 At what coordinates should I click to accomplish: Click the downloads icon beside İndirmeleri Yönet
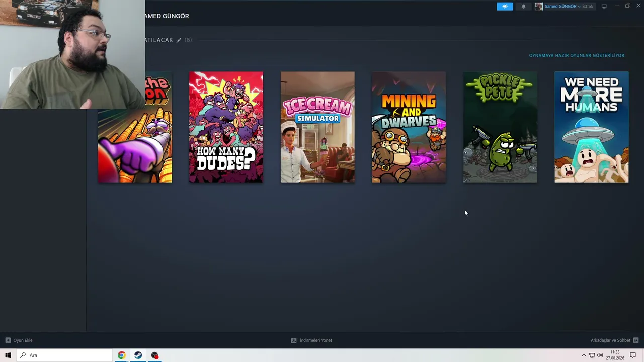(x=294, y=340)
